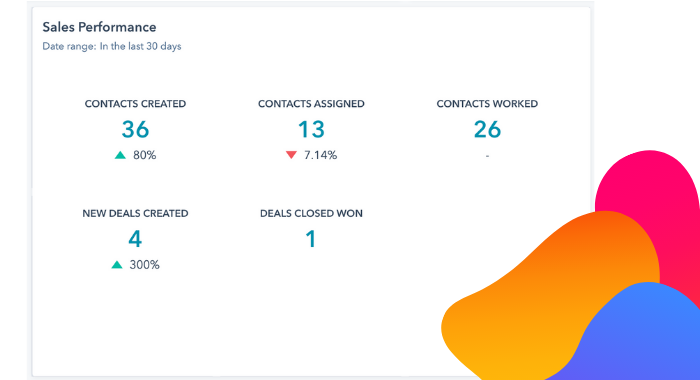The height and width of the screenshot is (380, 700).
Task: Click the green up arrow beside 80%
Action: (x=120, y=155)
